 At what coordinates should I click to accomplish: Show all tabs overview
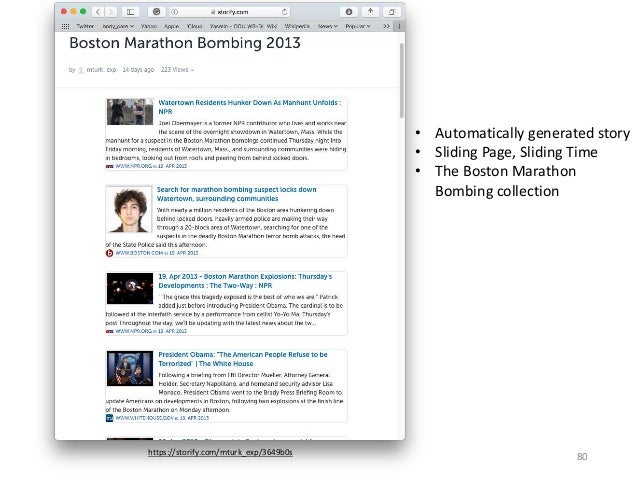coord(392,12)
